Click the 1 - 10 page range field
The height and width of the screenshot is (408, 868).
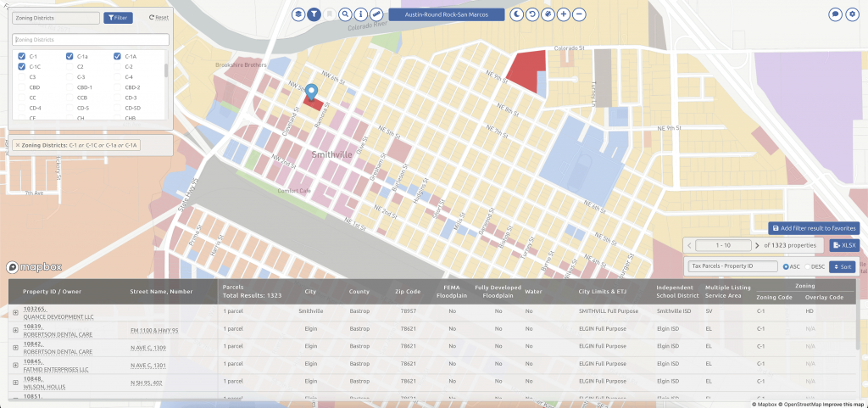click(722, 245)
